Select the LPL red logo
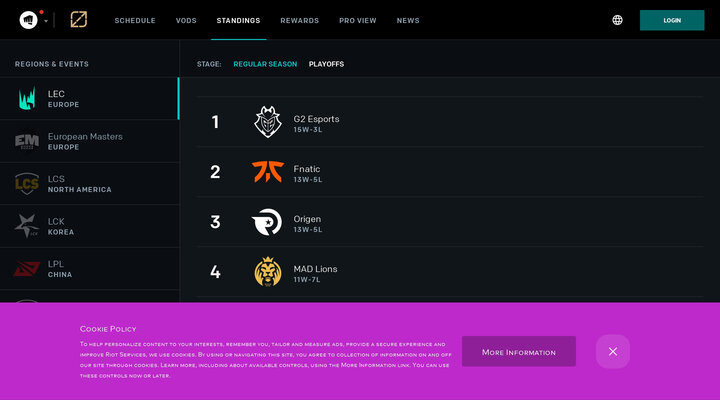 [x=27, y=269]
